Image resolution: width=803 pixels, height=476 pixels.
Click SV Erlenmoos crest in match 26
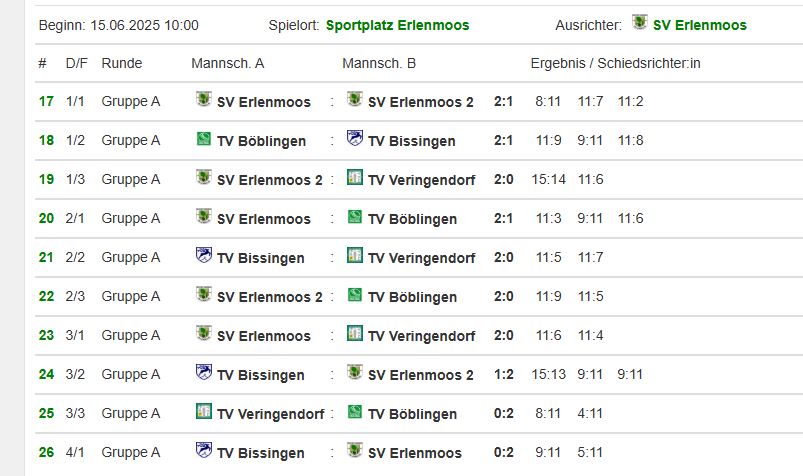(x=355, y=451)
